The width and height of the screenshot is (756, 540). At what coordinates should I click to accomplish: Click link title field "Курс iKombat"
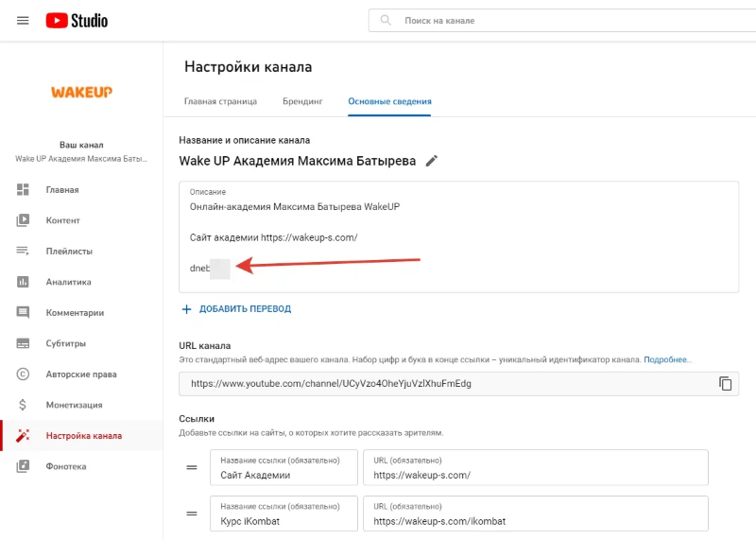(284, 514)
